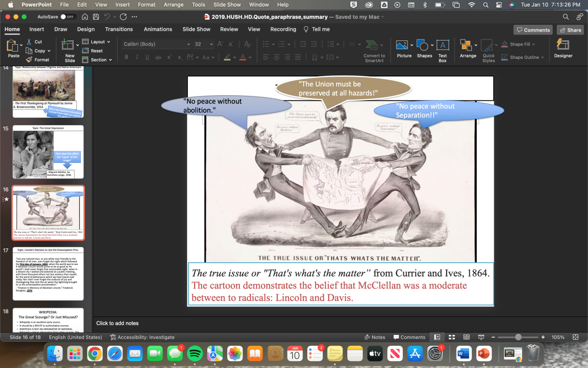
Task: Open the font name Calibri dropdown
Action: (x=188, y=44)
